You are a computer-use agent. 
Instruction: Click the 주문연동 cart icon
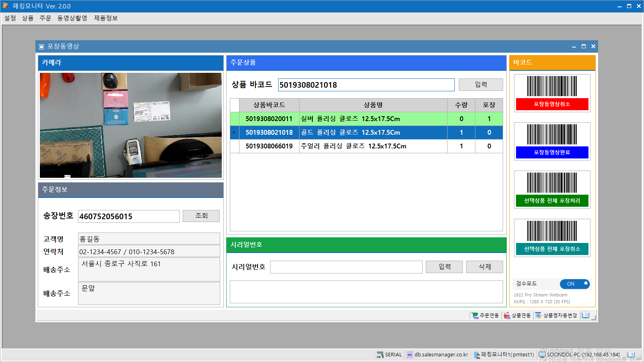[x=475, y=315]
